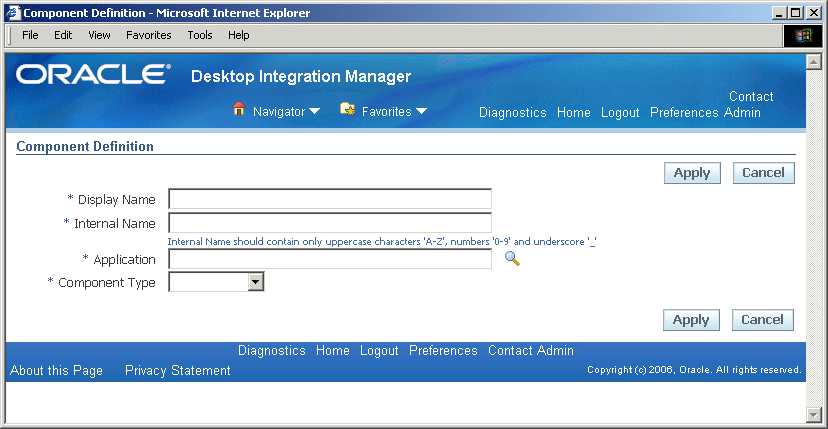Screen dimensions: 828x429
Task: Click the bottom Cancel button
Action: coord(762,320)
